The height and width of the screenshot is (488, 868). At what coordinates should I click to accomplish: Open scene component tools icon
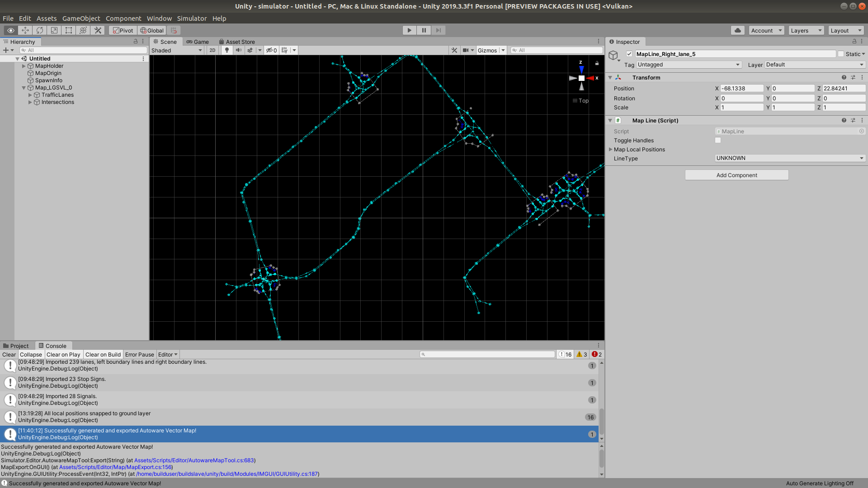pos(454,50)
